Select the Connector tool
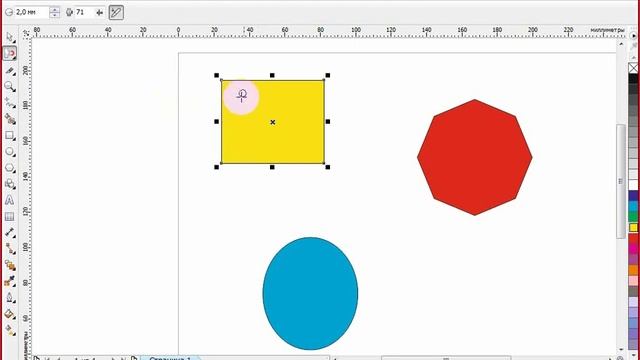The image size is (640, 360). (x=10, y=249)
